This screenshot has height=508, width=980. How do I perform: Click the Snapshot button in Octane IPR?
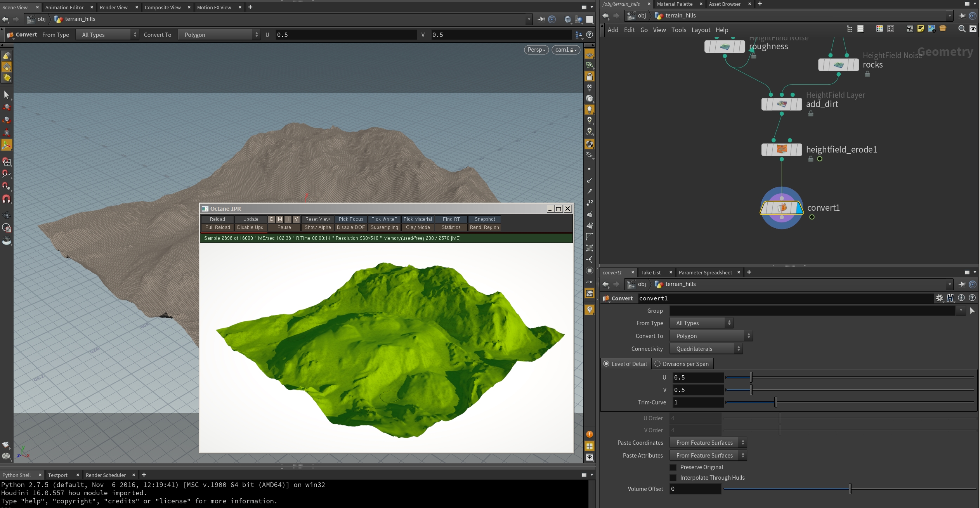coord(484,219)
